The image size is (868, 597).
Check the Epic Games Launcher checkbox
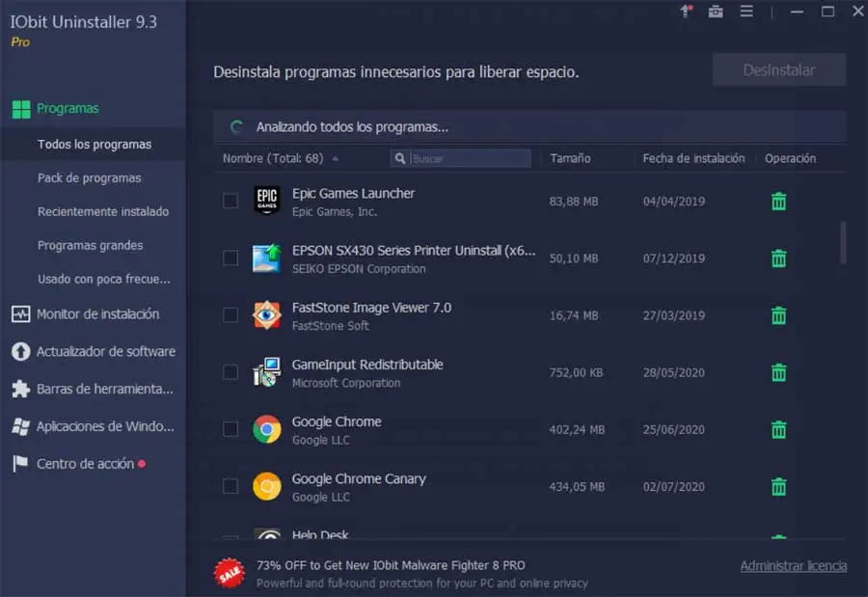click(231, 201)
